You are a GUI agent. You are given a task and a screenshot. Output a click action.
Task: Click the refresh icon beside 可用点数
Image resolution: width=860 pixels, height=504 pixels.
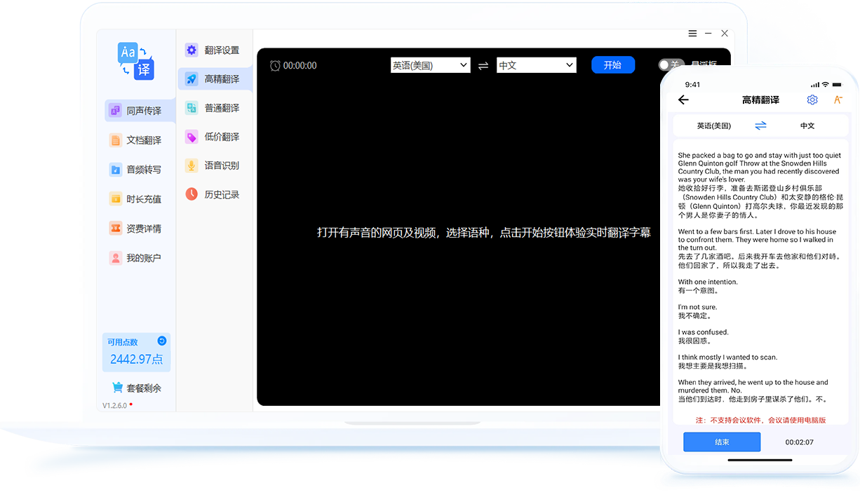pos(162,341)
